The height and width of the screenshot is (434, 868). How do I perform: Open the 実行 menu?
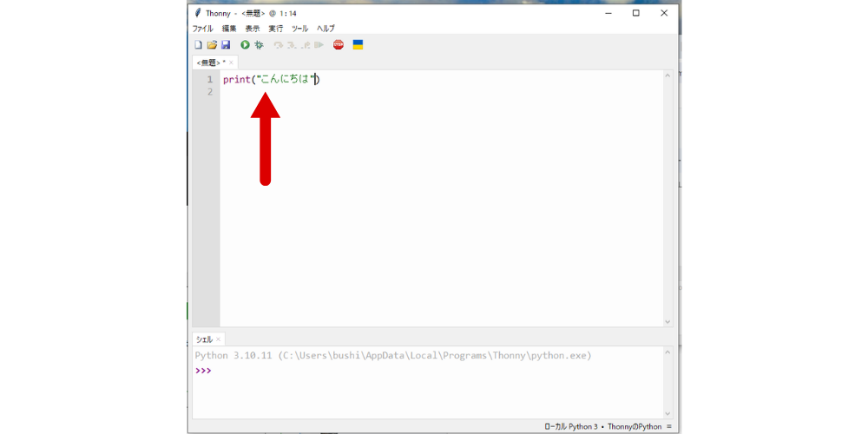click(x=276, y=29)
